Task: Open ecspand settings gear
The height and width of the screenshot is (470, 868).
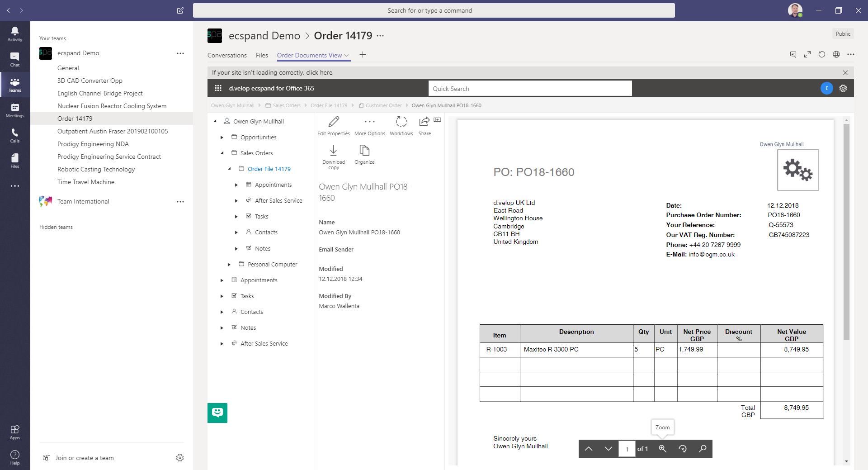Action: [x=843, y=88]
